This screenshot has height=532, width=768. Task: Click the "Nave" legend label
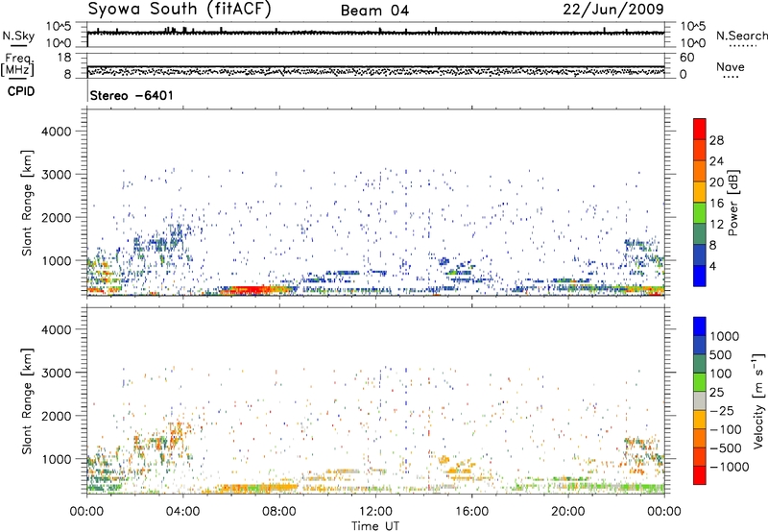point(731,67)
